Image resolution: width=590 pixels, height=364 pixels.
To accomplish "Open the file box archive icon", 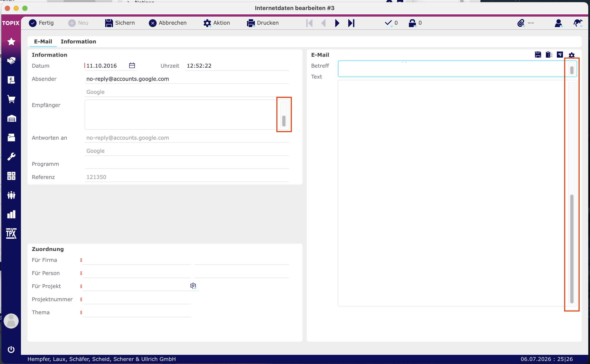I will click(11, 137).
